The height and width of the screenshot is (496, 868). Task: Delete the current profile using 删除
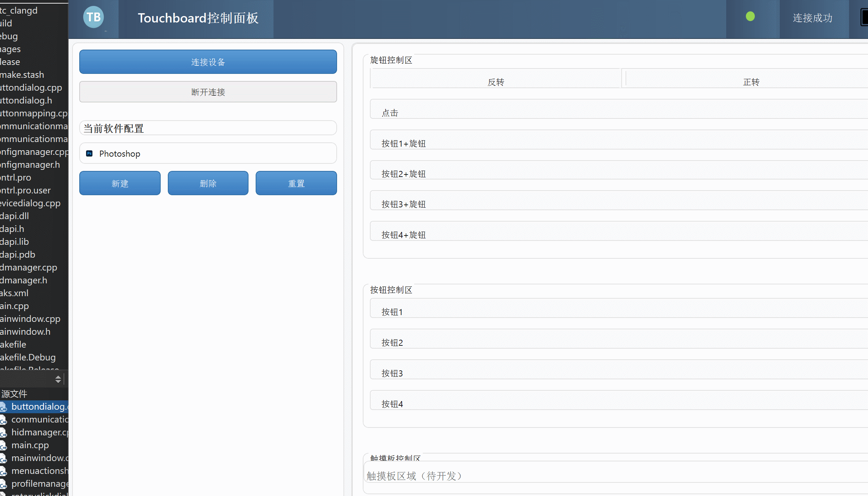(x=208, y=183)
